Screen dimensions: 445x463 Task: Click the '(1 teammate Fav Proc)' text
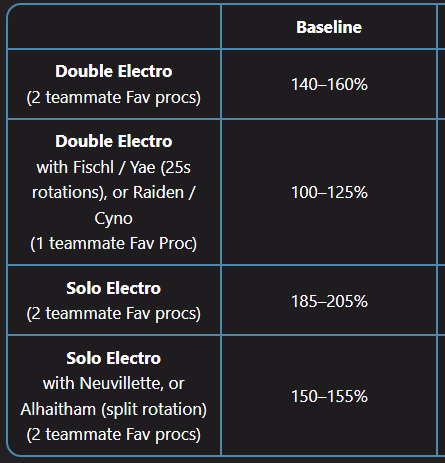click(x=114, y=243)
